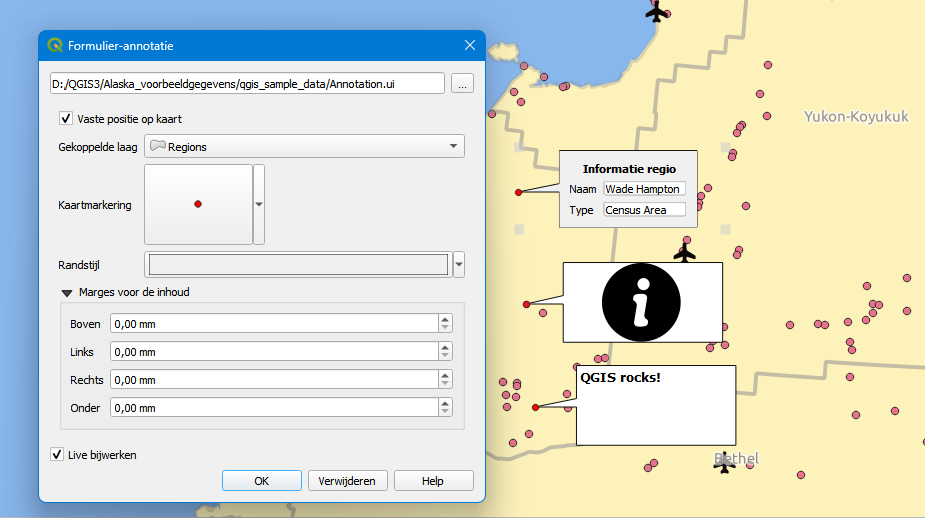Click the Onder margin field
Image resolution: width=925 pixels, height=518 pixels.
point(274,408)
